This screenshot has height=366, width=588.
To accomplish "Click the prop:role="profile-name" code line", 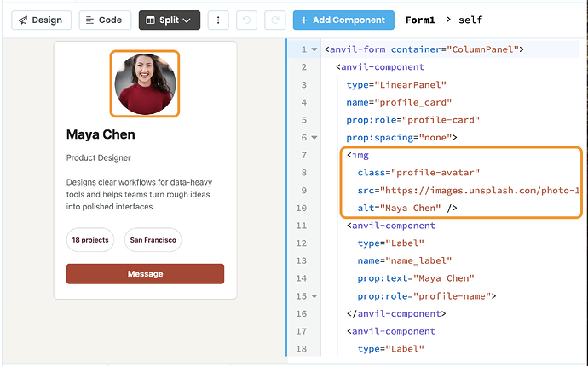I will [x=427, y=296].
